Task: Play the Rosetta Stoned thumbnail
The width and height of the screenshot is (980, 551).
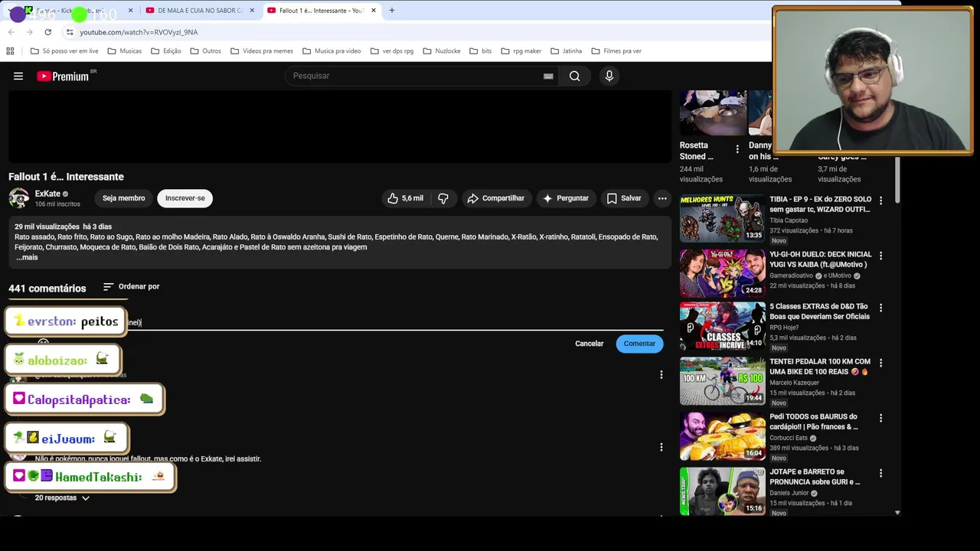Action: 713,112
